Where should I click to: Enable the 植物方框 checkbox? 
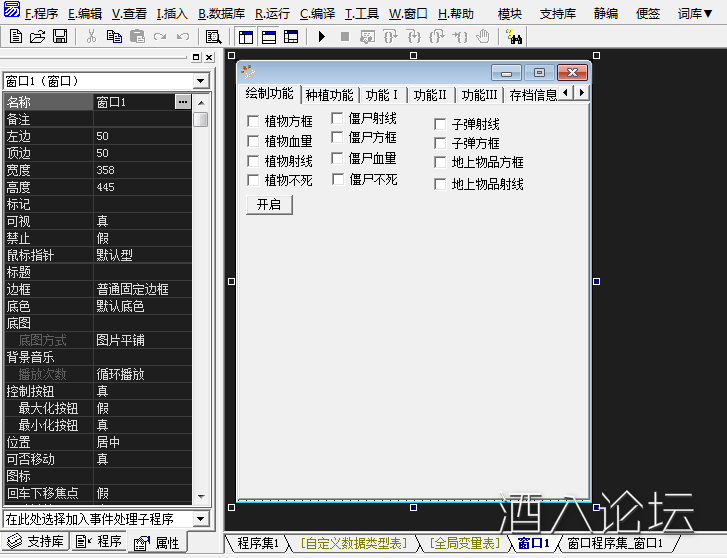click(x=253, y=121)
